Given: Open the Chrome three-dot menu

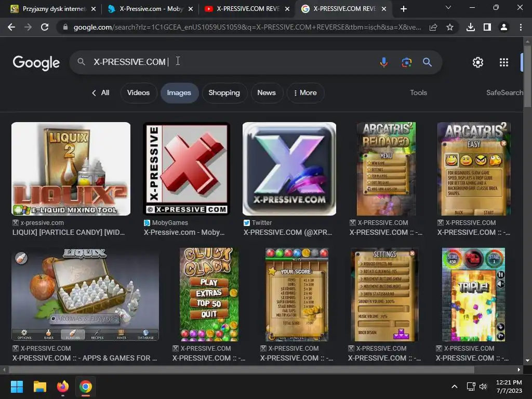Looking at the screenshot, I should tap(521, 27).
